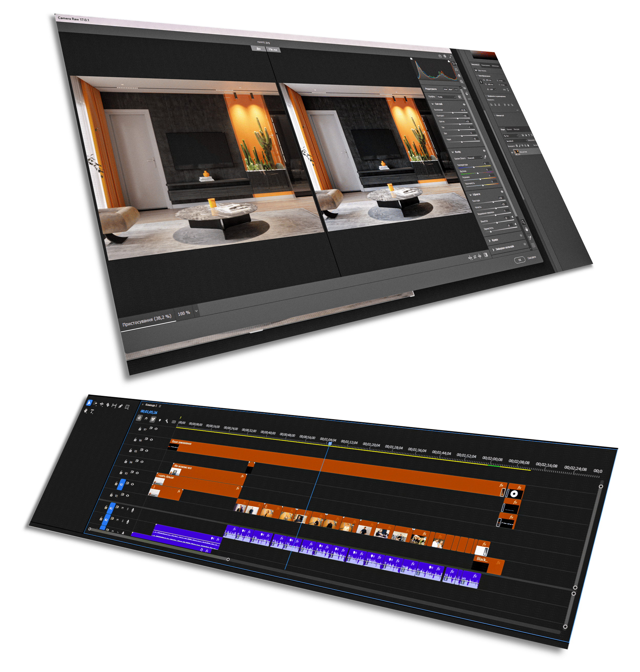Mute audio track A1

[x=122, y=508]
